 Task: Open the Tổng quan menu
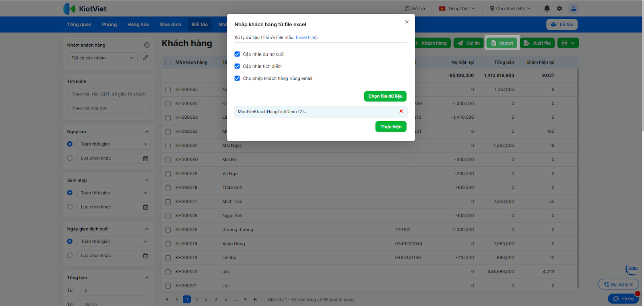(x=79, y=25)
